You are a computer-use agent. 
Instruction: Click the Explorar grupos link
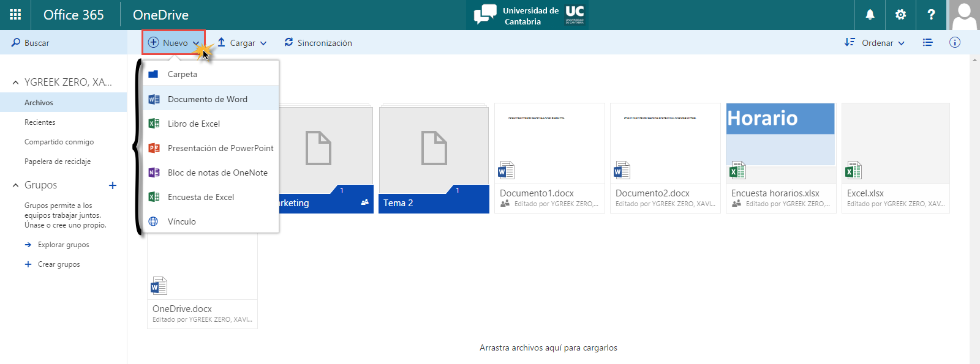64,245
